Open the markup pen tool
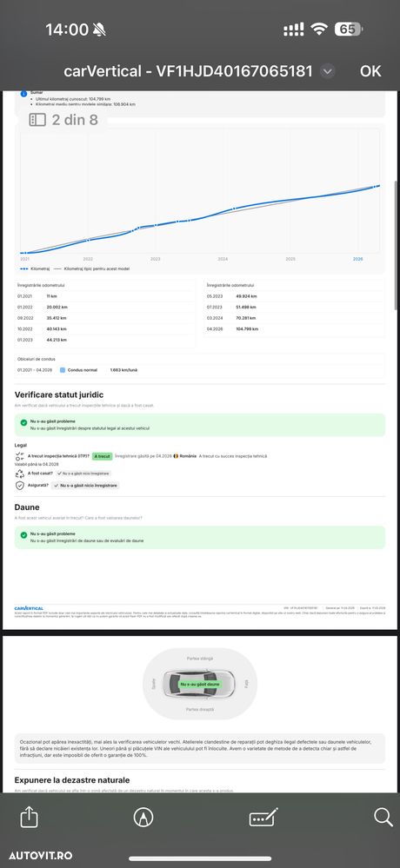Image resolution: width=400 pixels, height=868 pixels. pos(143,817)
